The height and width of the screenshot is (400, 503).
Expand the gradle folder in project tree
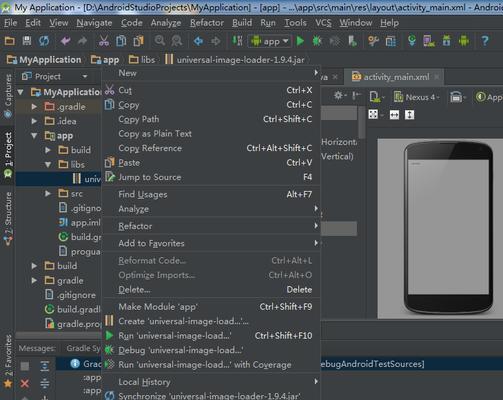(x=34, y=280)
